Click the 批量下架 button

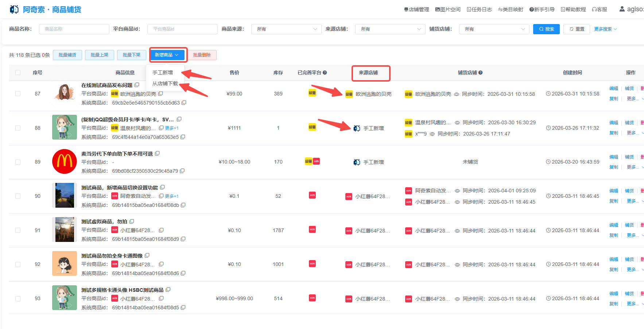click(x=132, y=55)
